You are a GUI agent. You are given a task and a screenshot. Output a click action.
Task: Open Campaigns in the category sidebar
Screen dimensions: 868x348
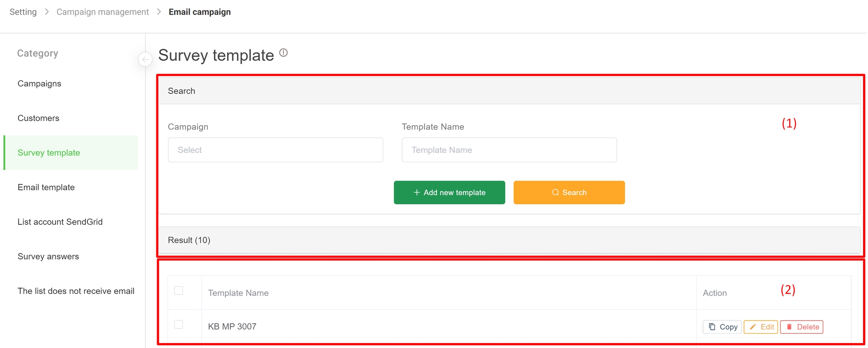point(40,84)
